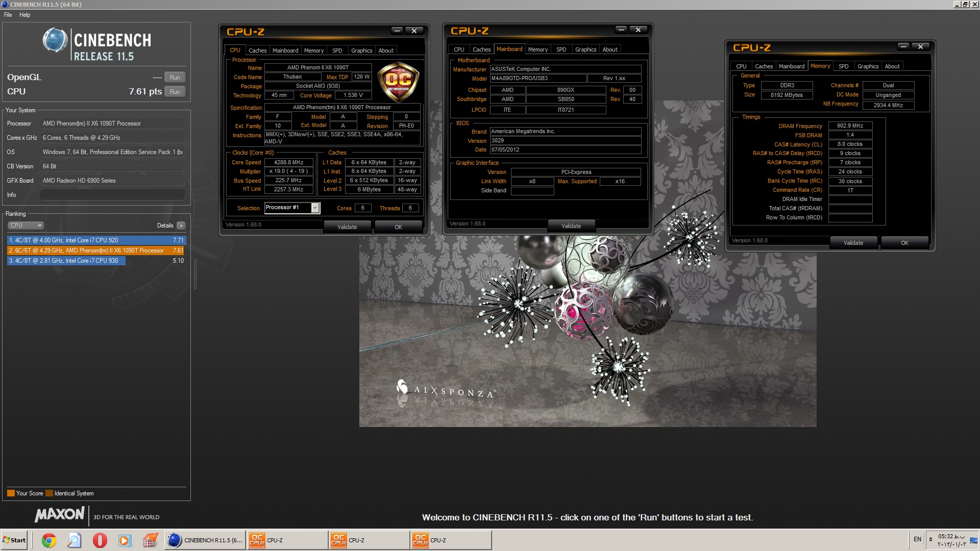Close the first CPU-Z window
The image size is (980, 551).
(414, 31)
